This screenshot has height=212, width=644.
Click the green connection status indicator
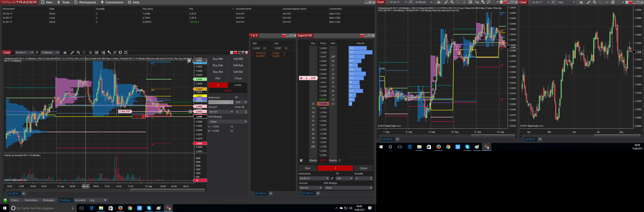pos(5,200)
